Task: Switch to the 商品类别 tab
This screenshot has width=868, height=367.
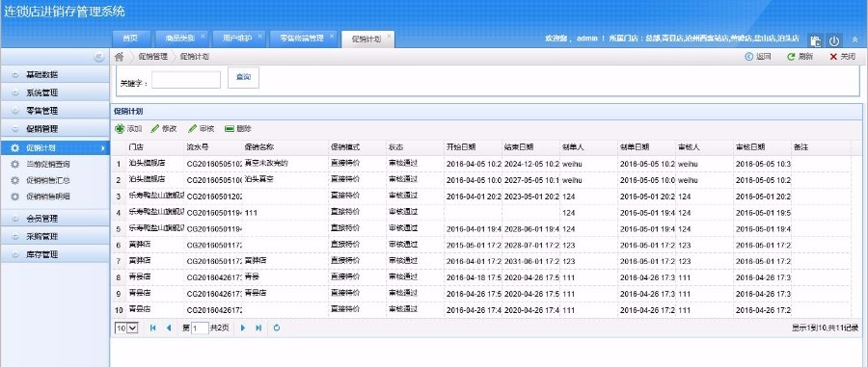Action: [180, 39]
